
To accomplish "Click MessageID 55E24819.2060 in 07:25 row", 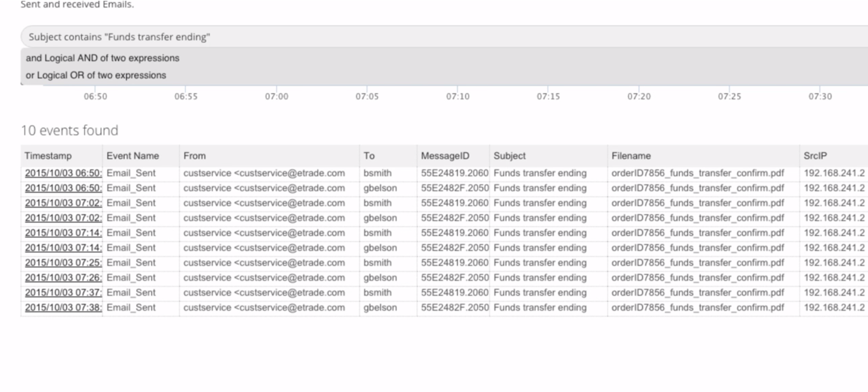I will [455, 263].
